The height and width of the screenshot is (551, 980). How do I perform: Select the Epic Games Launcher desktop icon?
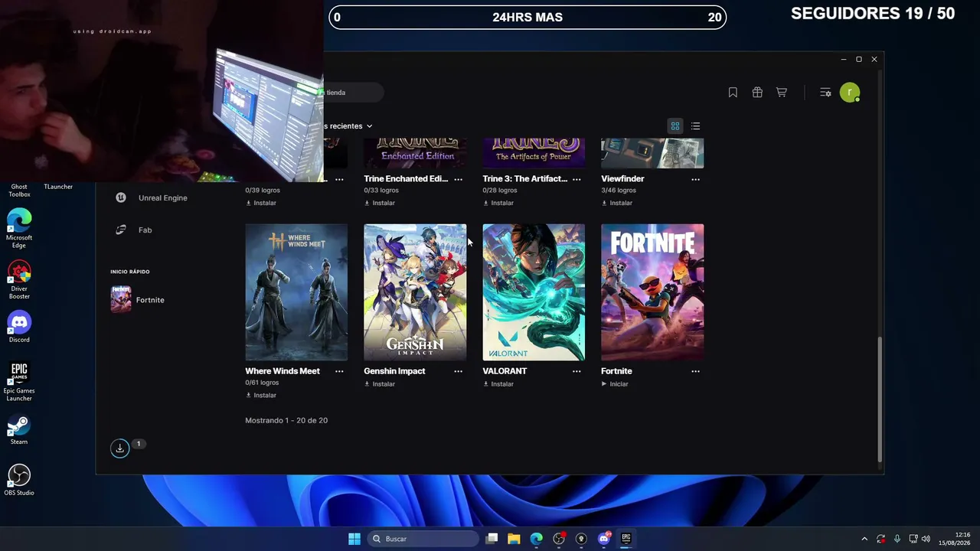[x=19, y=382]
